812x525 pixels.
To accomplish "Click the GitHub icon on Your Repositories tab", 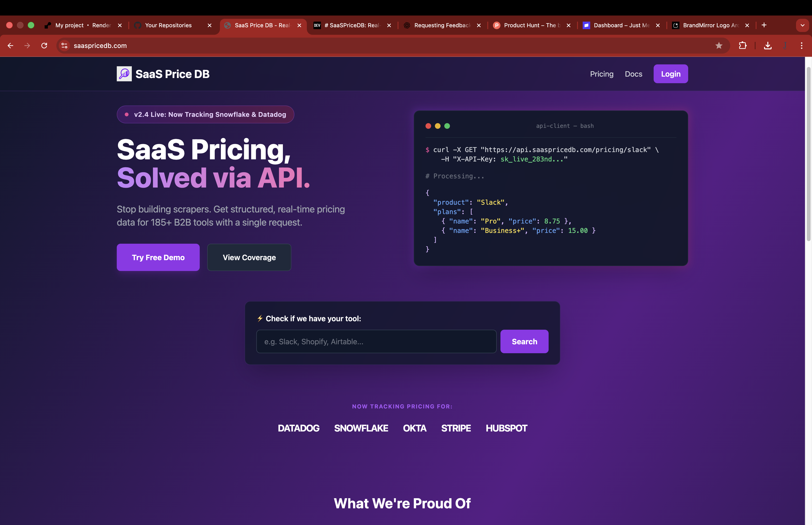I will click(137, 25).
